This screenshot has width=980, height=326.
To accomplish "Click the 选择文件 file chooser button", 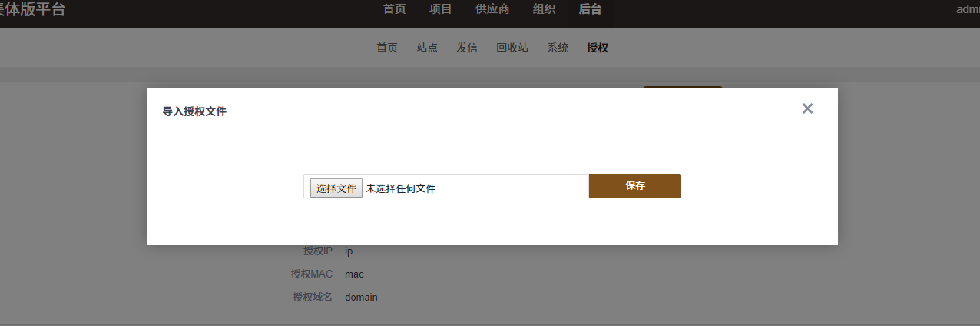I will 336,188.
